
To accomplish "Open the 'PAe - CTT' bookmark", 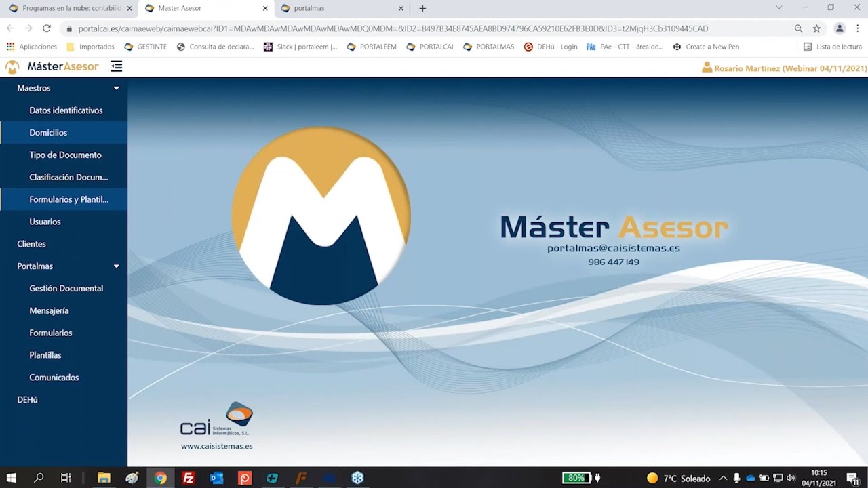I will (x=625, y=47).
